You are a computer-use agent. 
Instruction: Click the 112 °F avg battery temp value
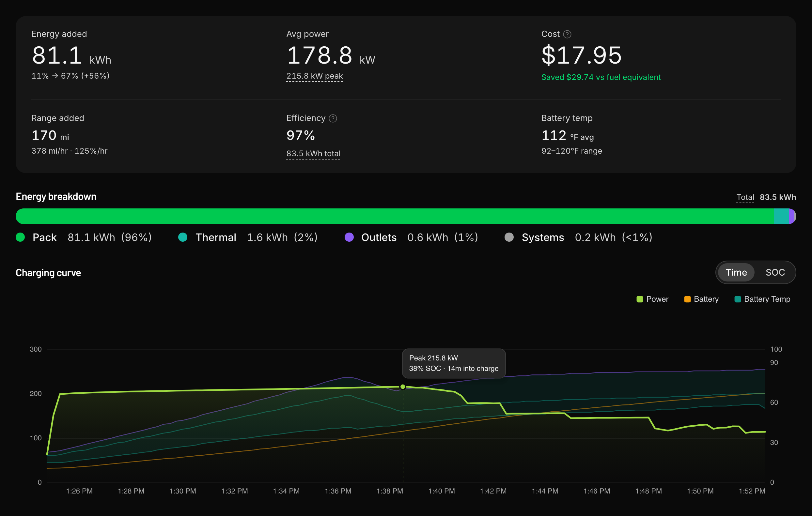tap(568, 135)
